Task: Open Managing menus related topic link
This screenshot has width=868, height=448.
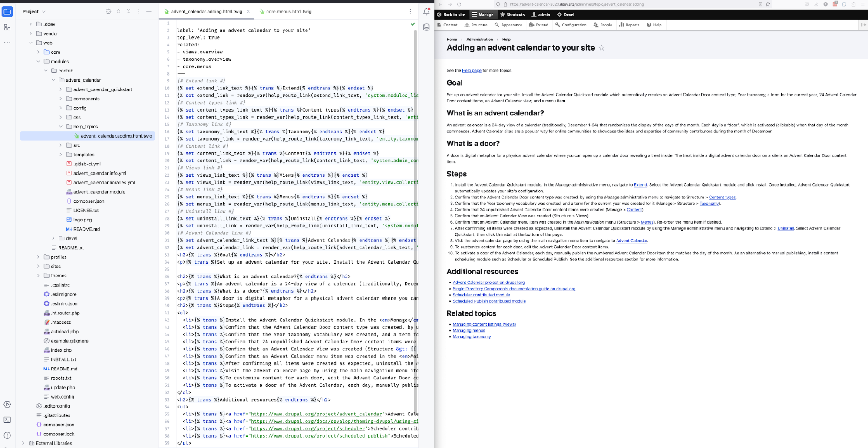Action: [469, 330]
